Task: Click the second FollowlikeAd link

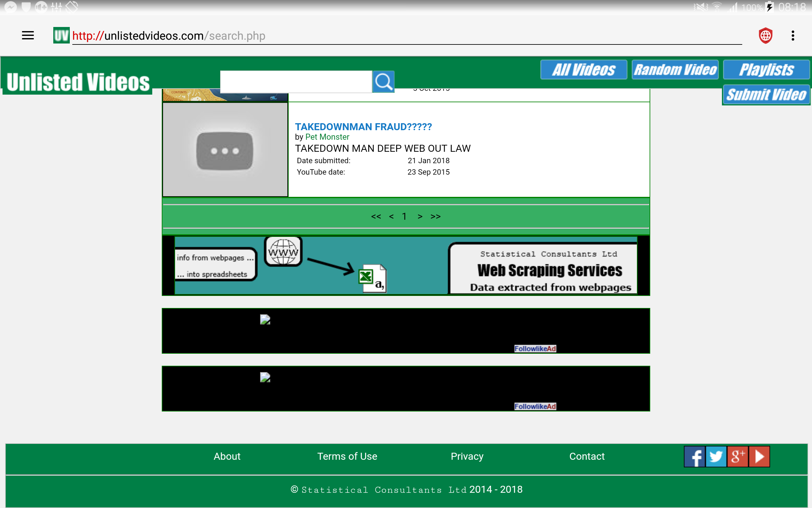Action: point(535,406)
